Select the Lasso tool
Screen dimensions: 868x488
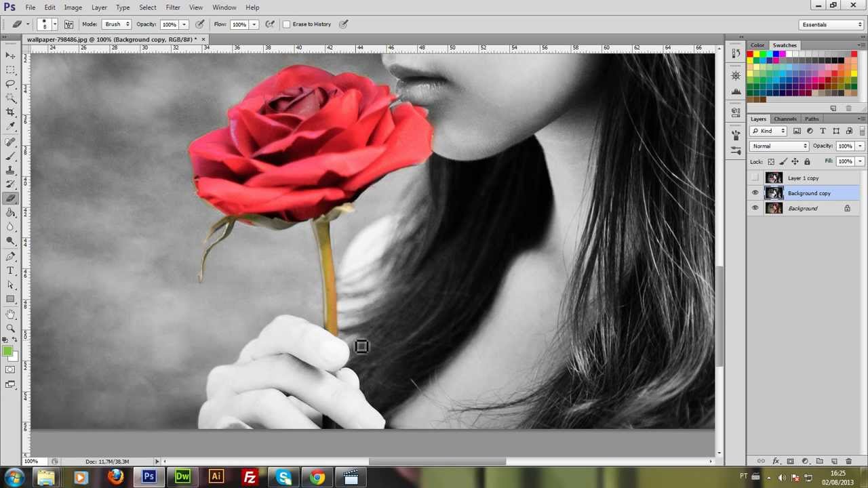tap(10, 84)
